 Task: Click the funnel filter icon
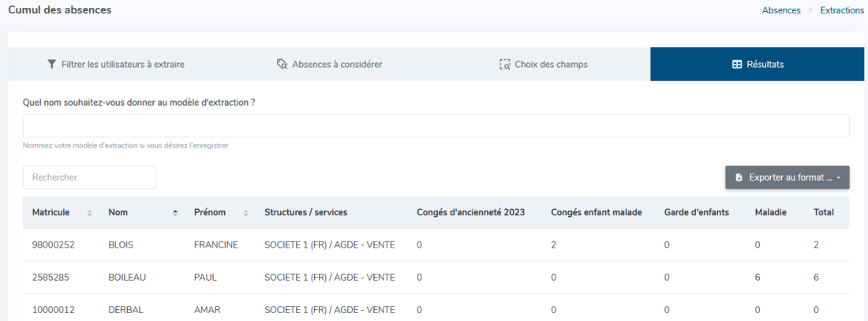[51, 64]
